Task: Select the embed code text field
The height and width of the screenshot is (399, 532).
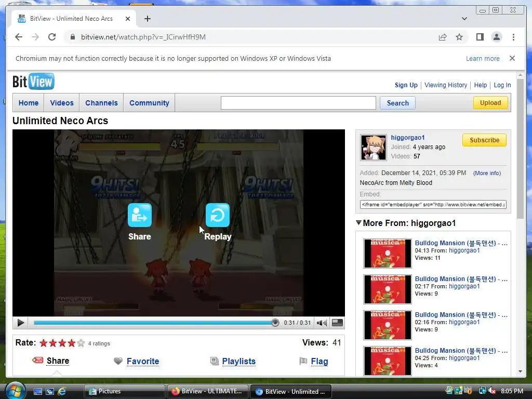Action: point(433,205)
